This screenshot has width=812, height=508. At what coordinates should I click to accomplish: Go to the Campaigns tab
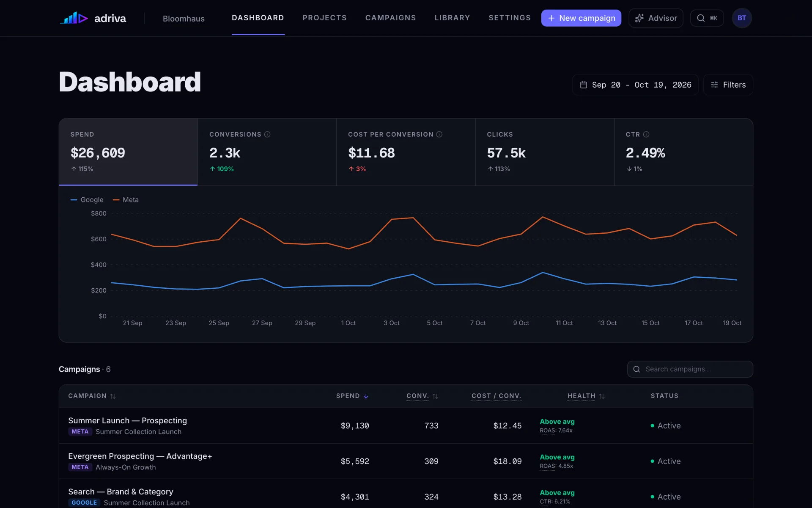tap(390, 18)
